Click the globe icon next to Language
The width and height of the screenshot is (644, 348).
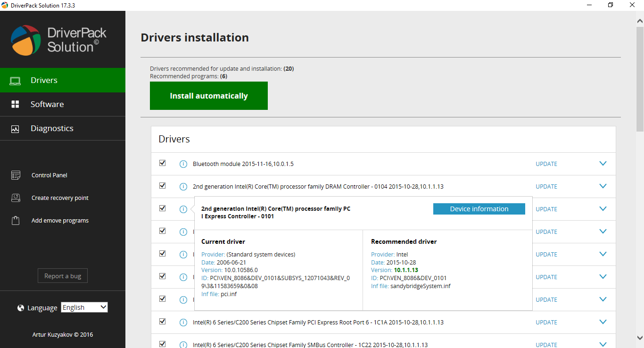(x=21, y=308)
